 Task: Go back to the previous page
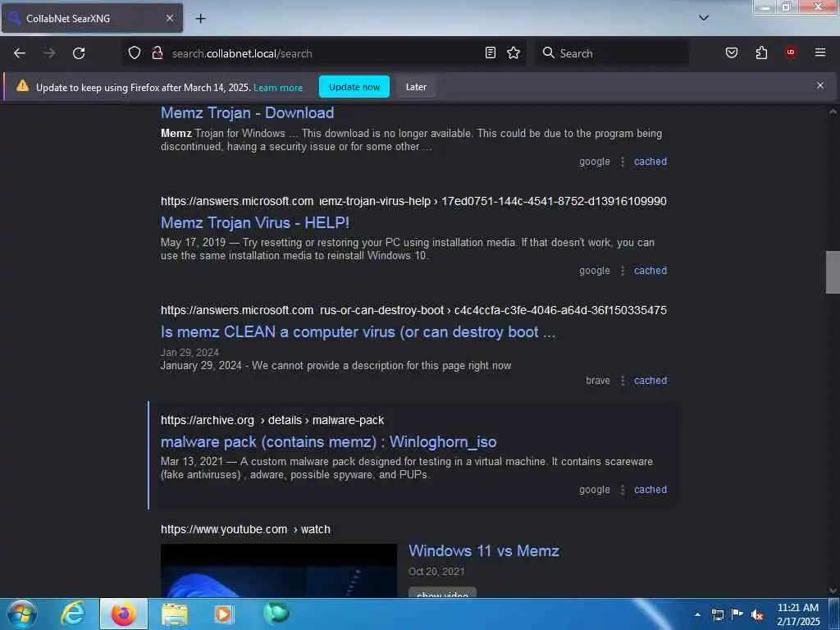click(x=20, y=53)
